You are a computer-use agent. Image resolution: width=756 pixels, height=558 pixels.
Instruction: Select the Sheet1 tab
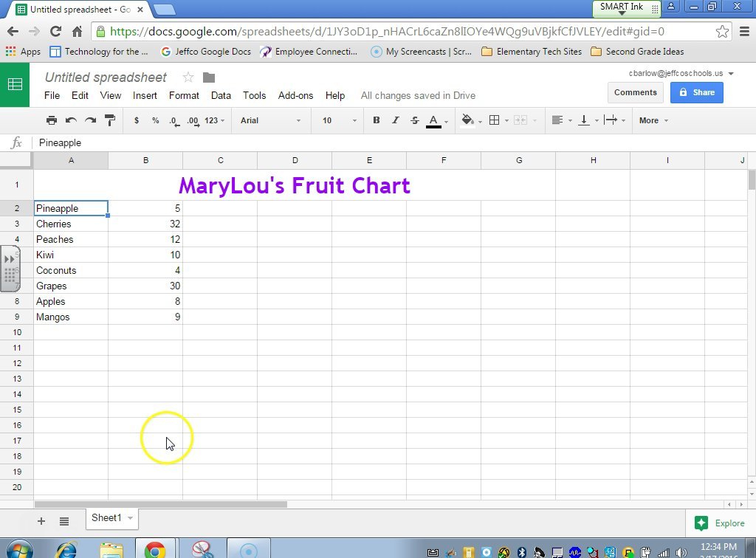[x=107, y=517]
